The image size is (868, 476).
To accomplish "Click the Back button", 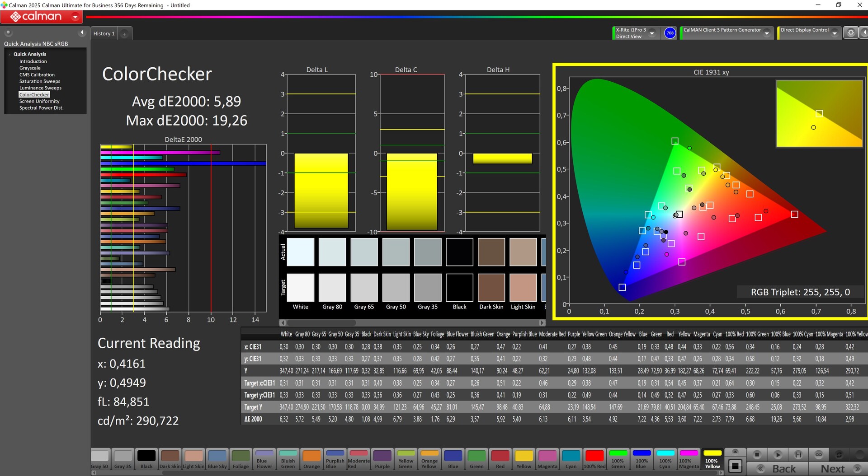I will point(778,469).
